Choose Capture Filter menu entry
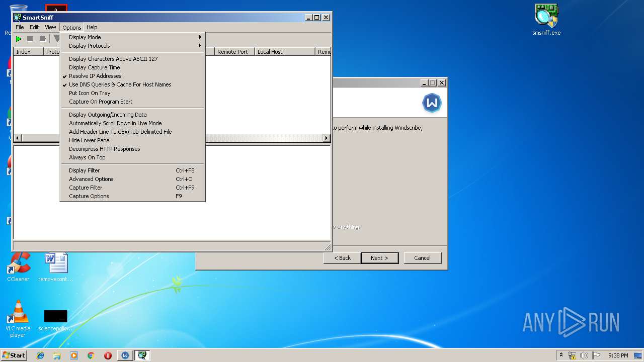 (133, 188)
